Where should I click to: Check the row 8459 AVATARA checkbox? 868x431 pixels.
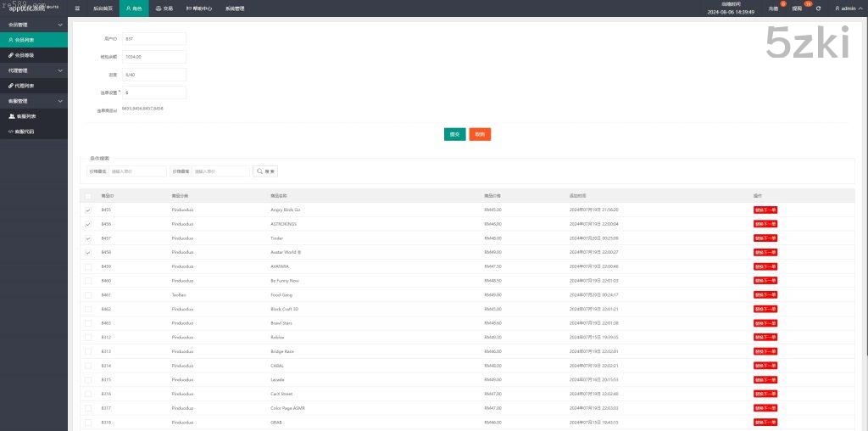[x=88, y=266]
